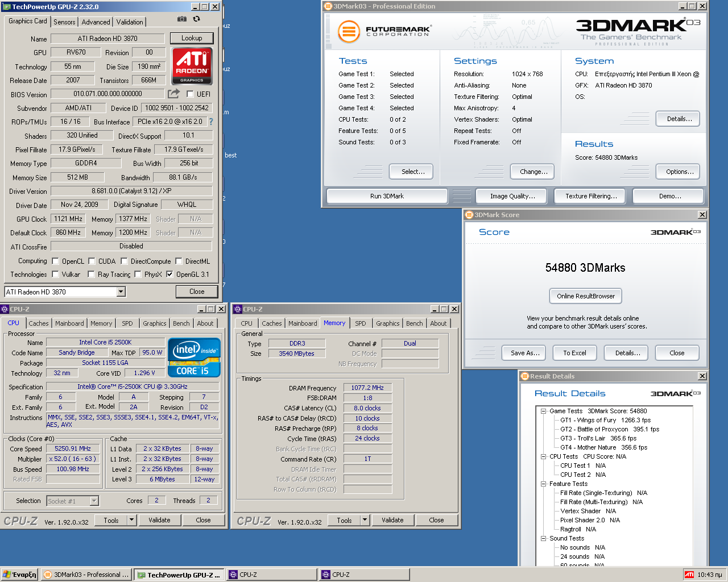
Task: Click the taskbar clock 10:43
Action: click(x=710, y=575)
